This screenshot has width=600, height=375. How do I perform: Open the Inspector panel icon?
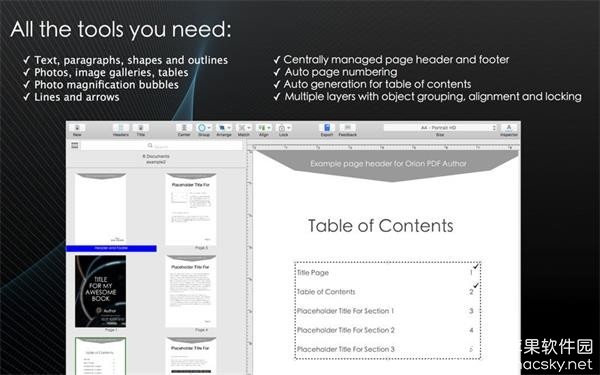(x=509, y=128)
